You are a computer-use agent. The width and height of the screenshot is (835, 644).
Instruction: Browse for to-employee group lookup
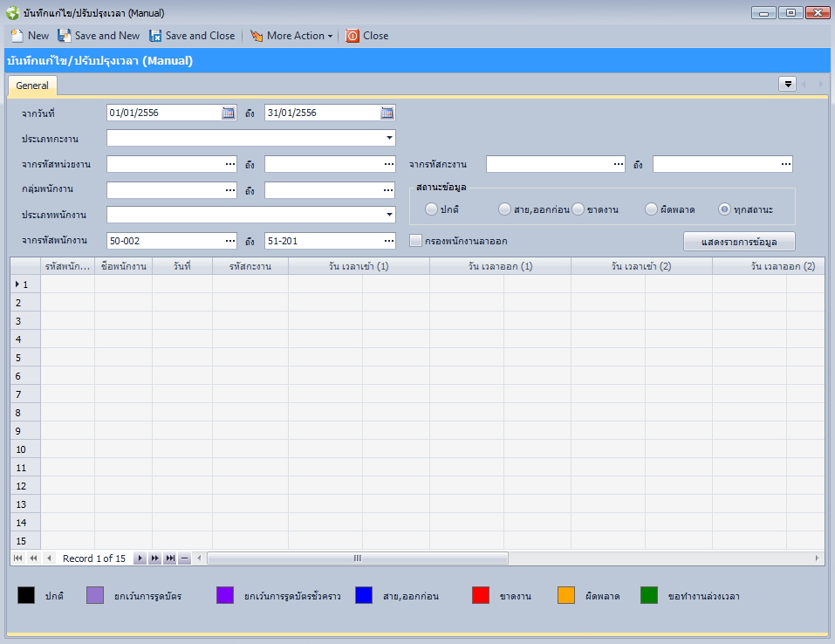click(389, 190)
